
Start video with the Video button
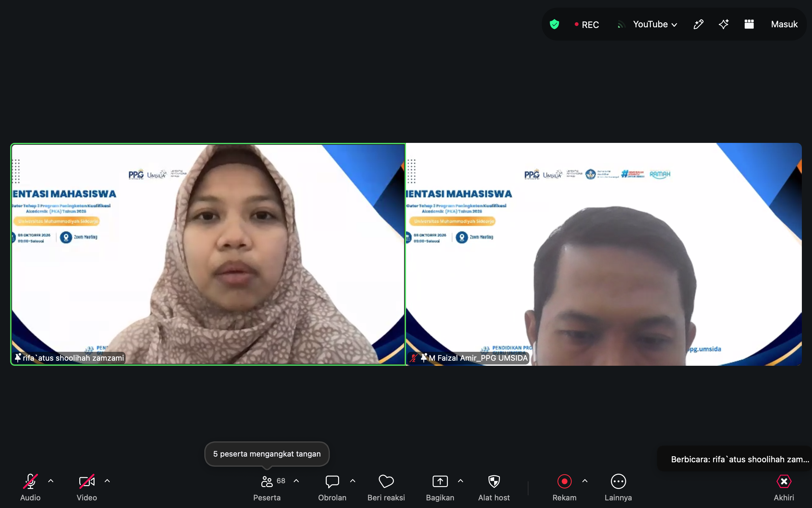87,487
